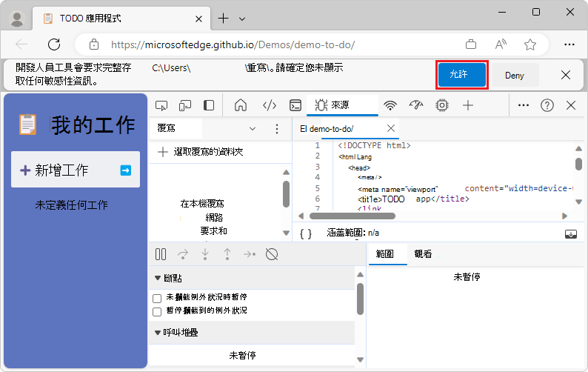This screenshot has width=588, height=372.
Task: Close the permission infobar
Action: tap(566, 75)
